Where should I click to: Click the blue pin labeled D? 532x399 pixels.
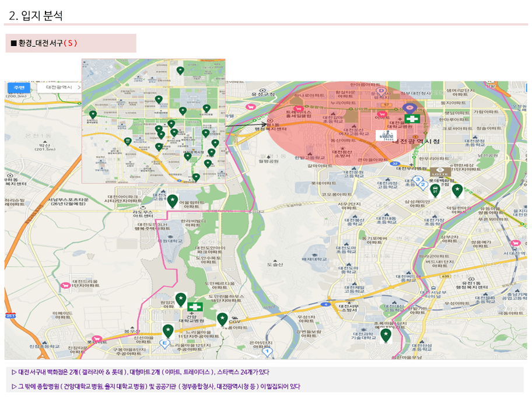pyautogui.click(x=381, y=92)
